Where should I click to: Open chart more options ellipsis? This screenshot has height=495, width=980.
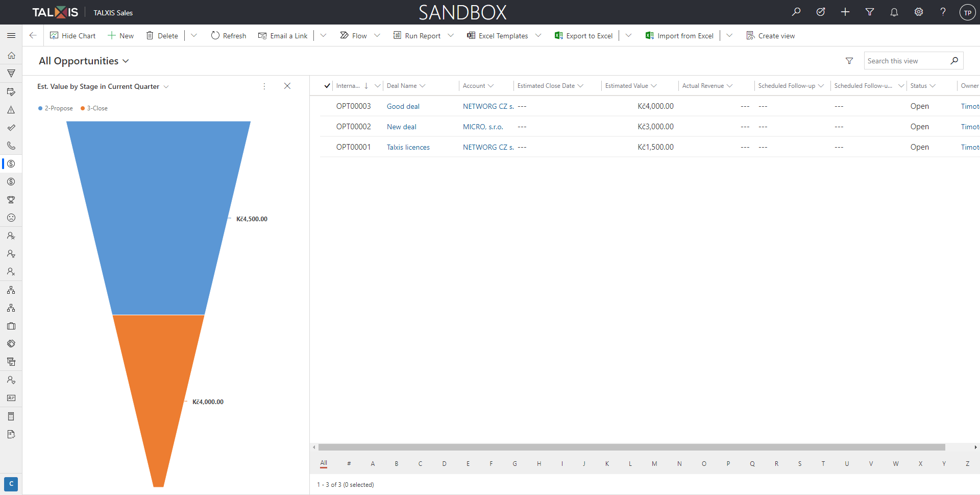click(x=264, y=86)
